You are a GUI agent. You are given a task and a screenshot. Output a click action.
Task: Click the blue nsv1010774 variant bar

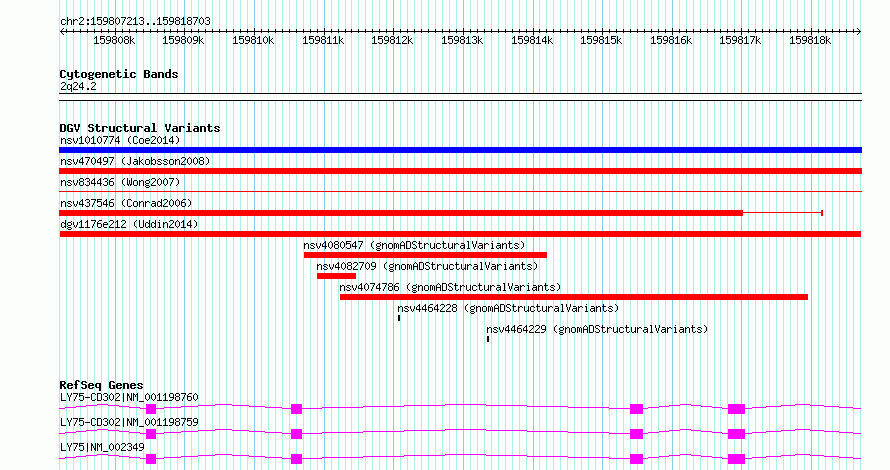tap(460, 150)
